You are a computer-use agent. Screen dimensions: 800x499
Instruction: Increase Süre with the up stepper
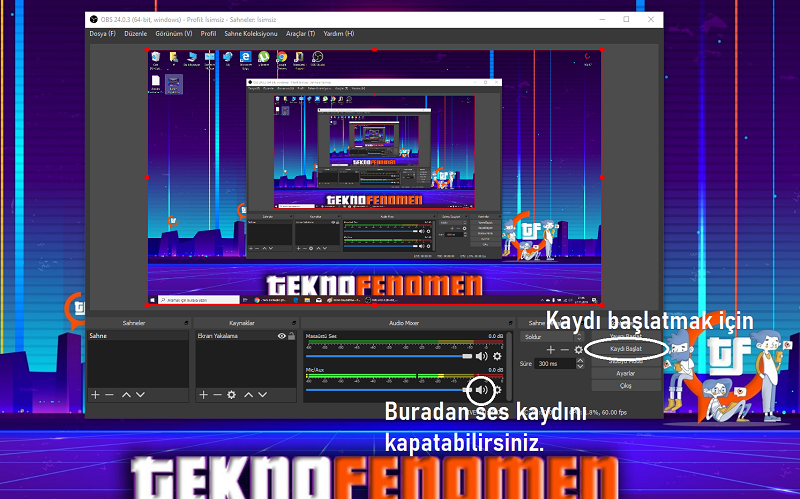pyautogui.click(x=580, y=361)
